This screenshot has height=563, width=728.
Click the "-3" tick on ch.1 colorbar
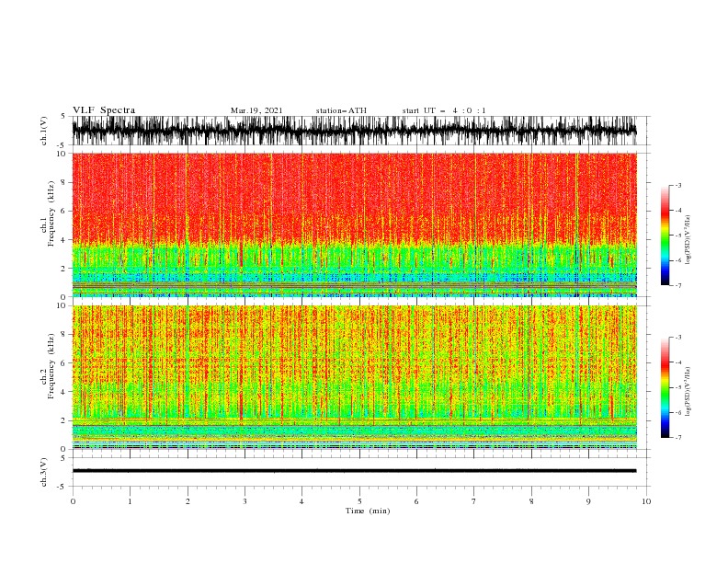678,186
